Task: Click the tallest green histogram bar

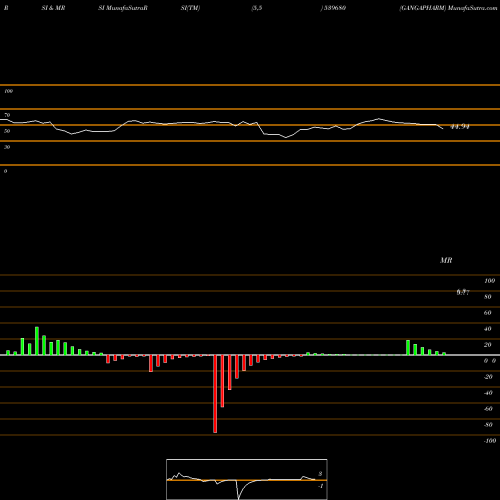Action: pyautogui.click(x=37, y=341)
